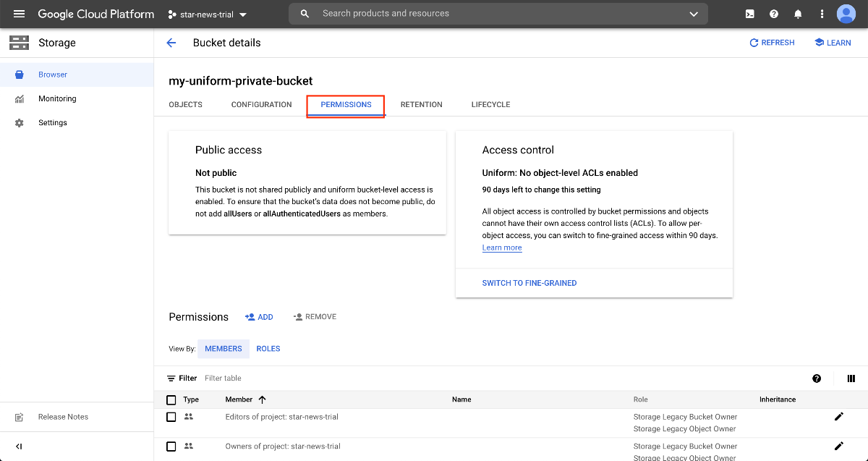Toggle the select-all checkbox in table header
Viewport: 868px width, 461px height.
click(171, 399)
